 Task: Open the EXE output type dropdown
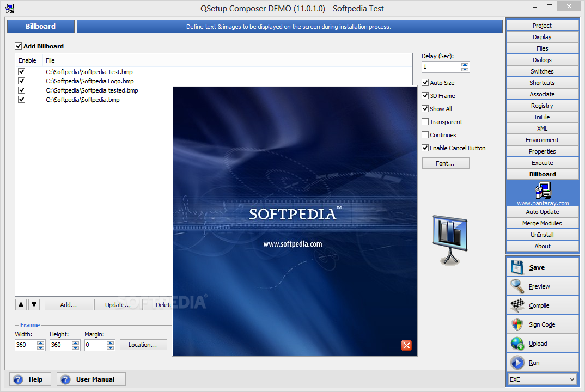click(543, 379)
